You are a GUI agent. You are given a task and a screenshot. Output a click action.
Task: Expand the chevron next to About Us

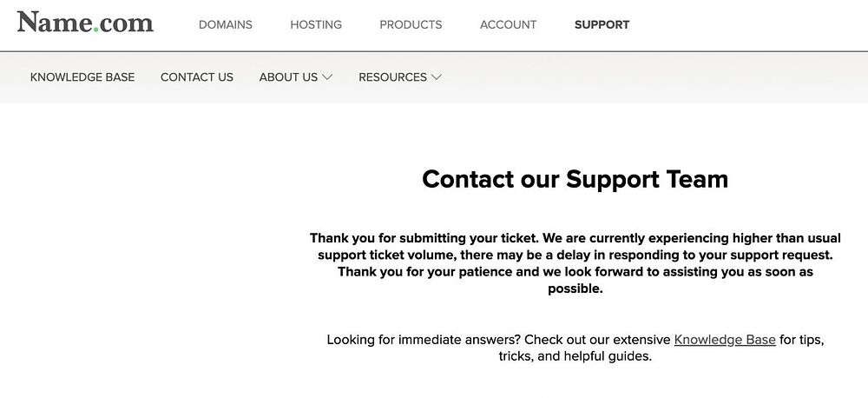click(x=327, y=77)
